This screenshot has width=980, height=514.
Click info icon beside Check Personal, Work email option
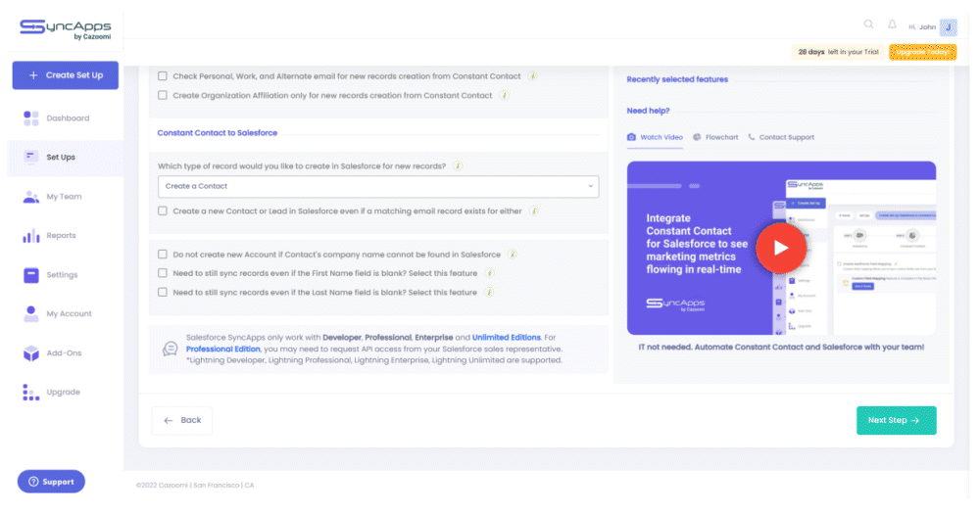tap(532, 76)
